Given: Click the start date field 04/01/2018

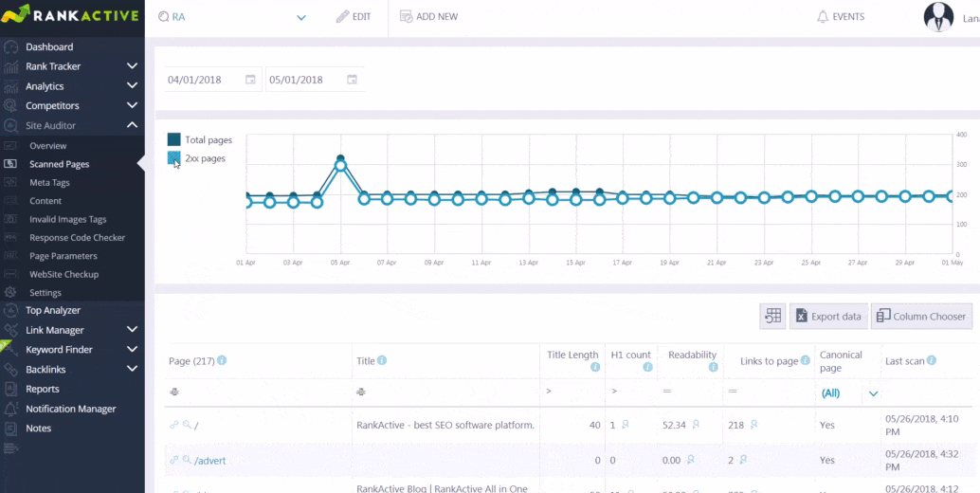Looking at the screenshot, I should [212, 80].
